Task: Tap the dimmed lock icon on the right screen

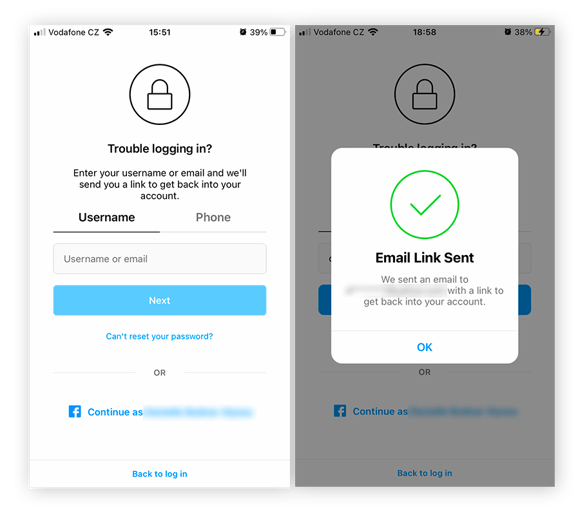Action: (425, 94)
